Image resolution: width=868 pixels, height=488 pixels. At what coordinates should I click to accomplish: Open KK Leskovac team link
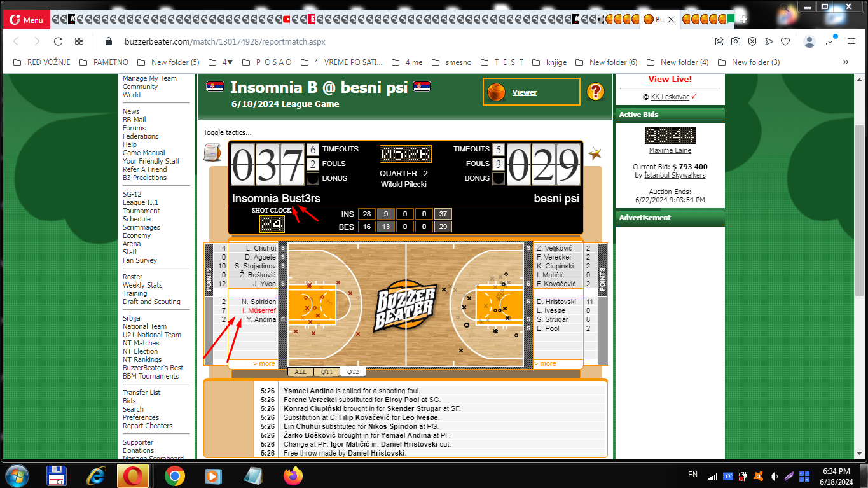670,97
